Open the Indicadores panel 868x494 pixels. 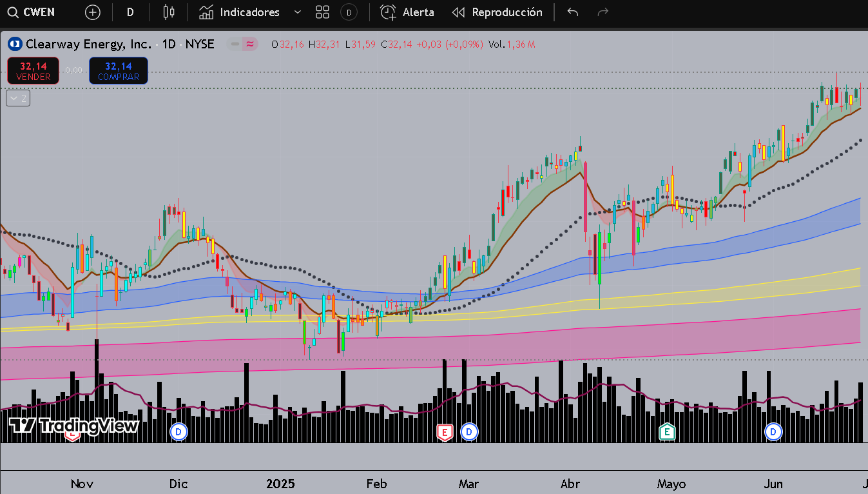tap(239, 12)
